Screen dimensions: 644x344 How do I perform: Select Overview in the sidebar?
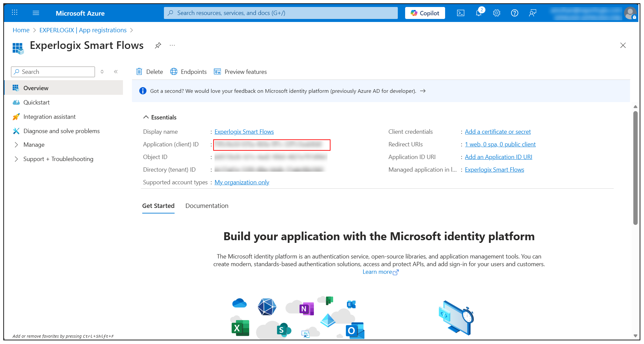click(x=64, y=88)
